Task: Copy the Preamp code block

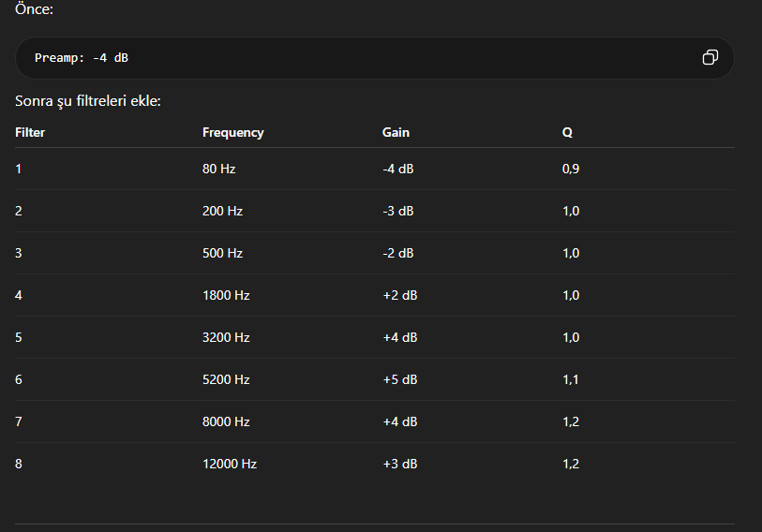Action: point(710,57)
